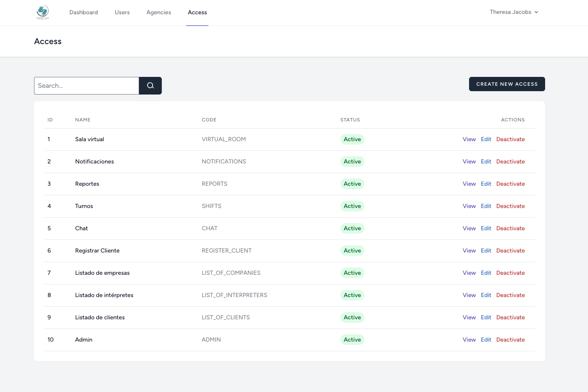Click the magnifying glass search button
The width and height of the screenshot is (588, 392).
(150, 86)
